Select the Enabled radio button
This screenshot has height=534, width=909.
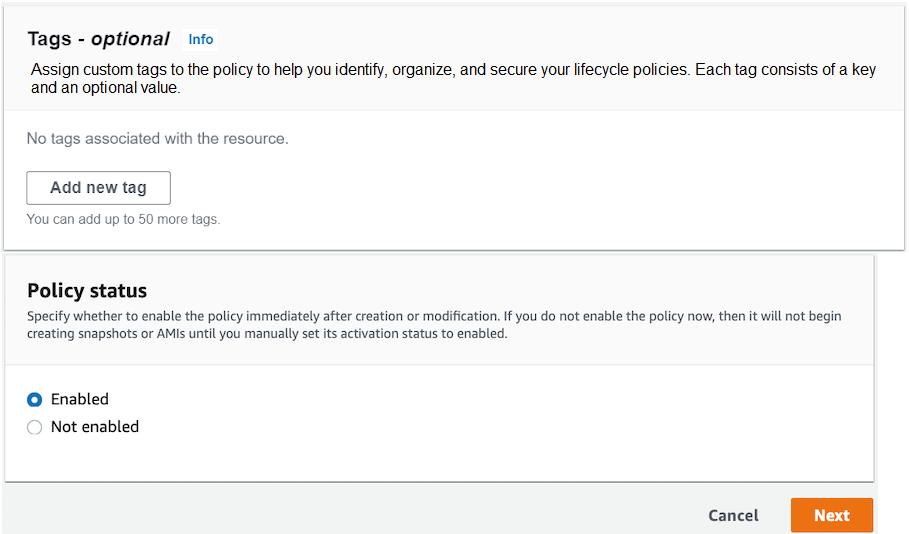tap(35, 400)
